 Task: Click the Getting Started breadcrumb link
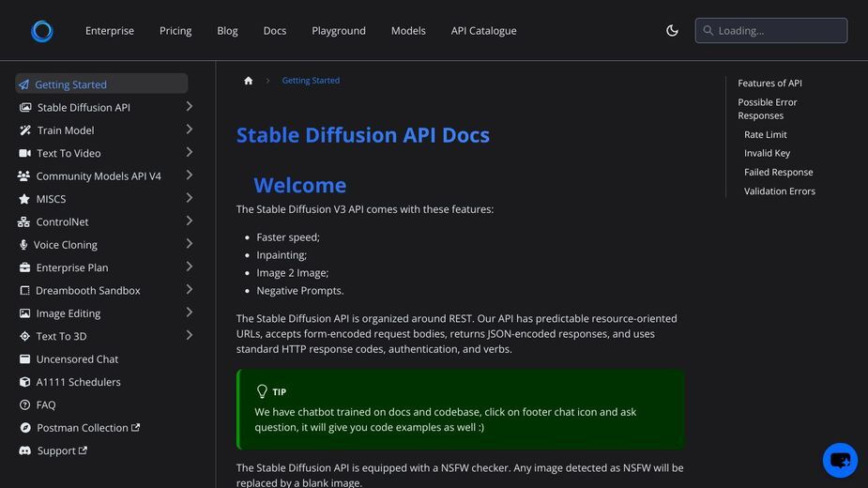(312, 81)
